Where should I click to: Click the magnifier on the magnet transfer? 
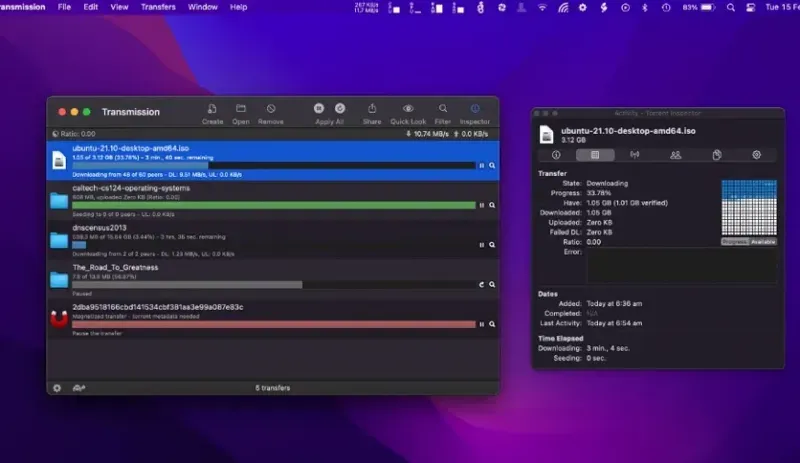(x=492, y=324)
